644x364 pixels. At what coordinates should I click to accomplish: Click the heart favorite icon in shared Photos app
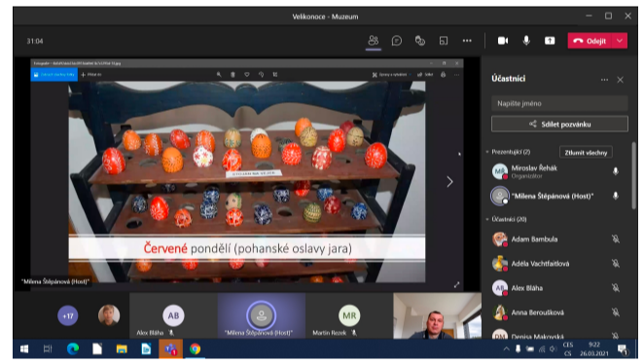coord(247,75)
